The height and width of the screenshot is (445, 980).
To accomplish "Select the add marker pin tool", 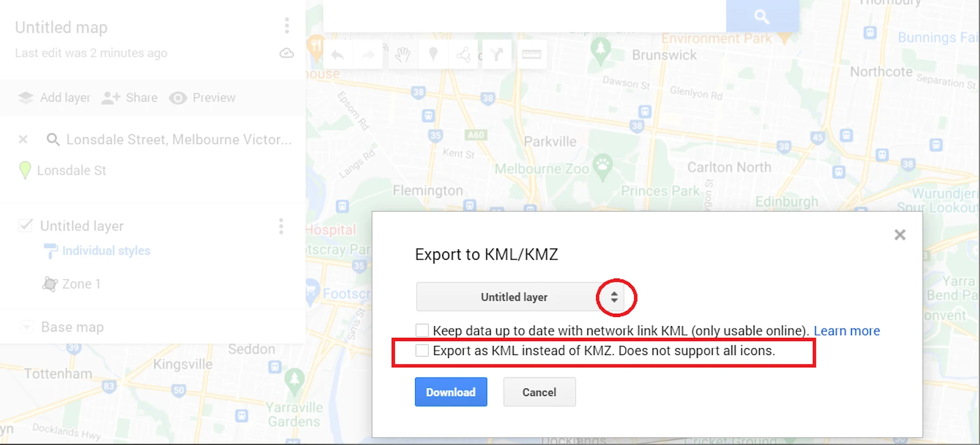I will (434, 55).
